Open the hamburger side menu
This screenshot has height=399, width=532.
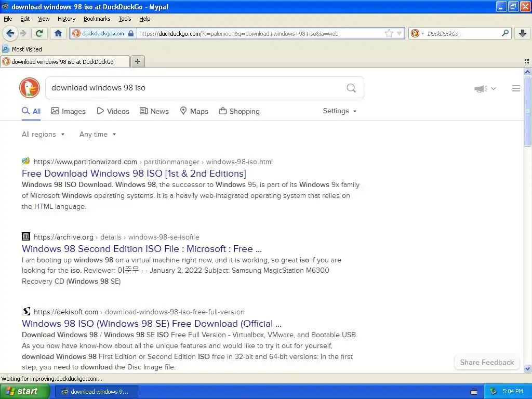coord(516,88)
